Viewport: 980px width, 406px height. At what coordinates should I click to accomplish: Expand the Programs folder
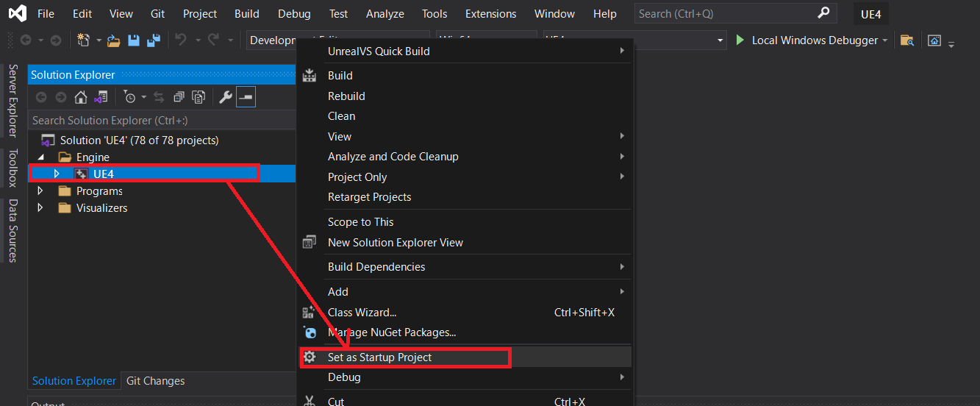click(x=40, y=190)
